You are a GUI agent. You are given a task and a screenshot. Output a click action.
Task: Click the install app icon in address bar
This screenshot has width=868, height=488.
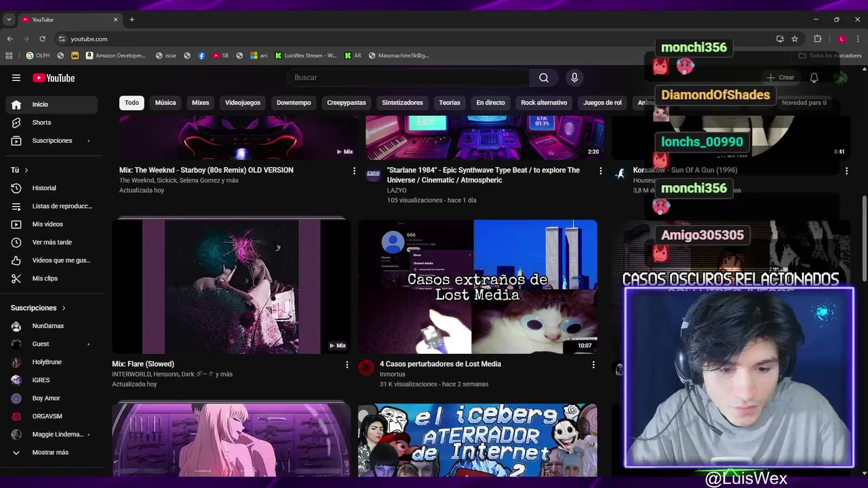tap(780, 39)
